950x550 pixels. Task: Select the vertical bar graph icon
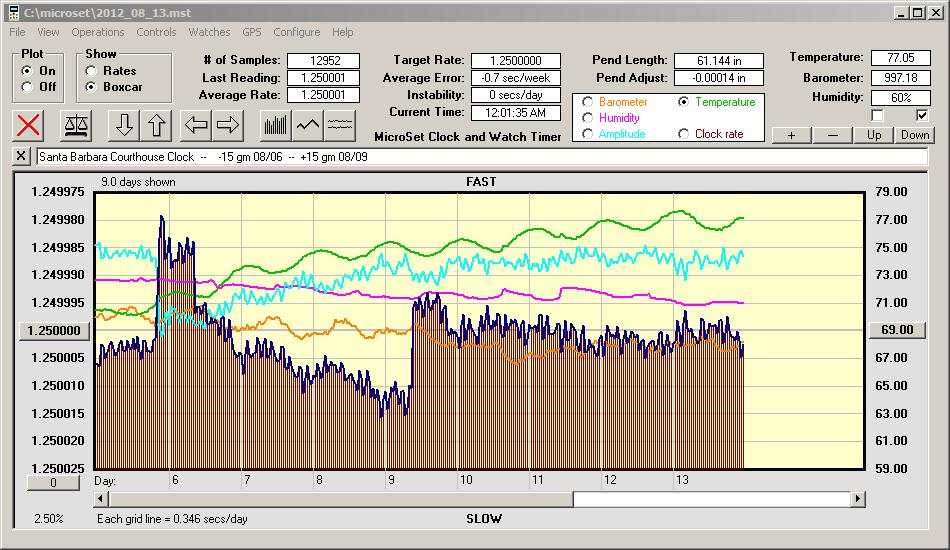(275, 125)
